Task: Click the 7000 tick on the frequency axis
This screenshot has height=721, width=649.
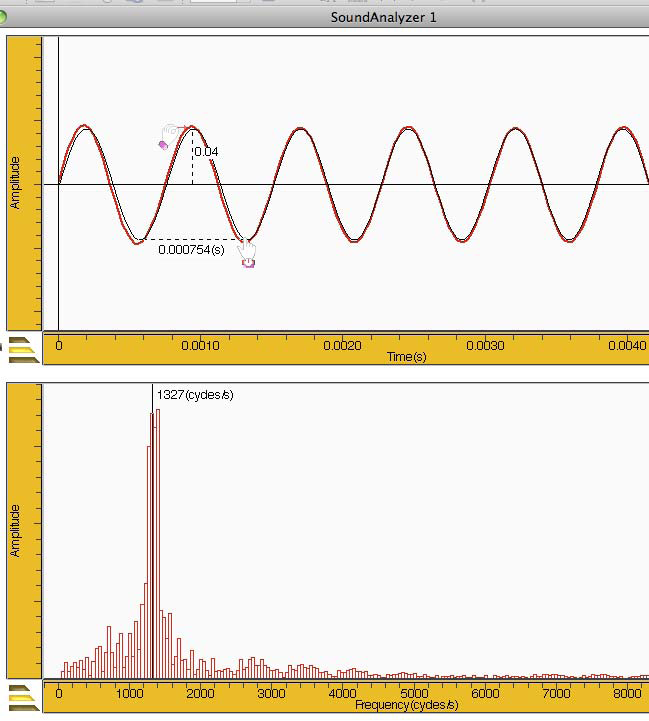Action: coord(555,693)
